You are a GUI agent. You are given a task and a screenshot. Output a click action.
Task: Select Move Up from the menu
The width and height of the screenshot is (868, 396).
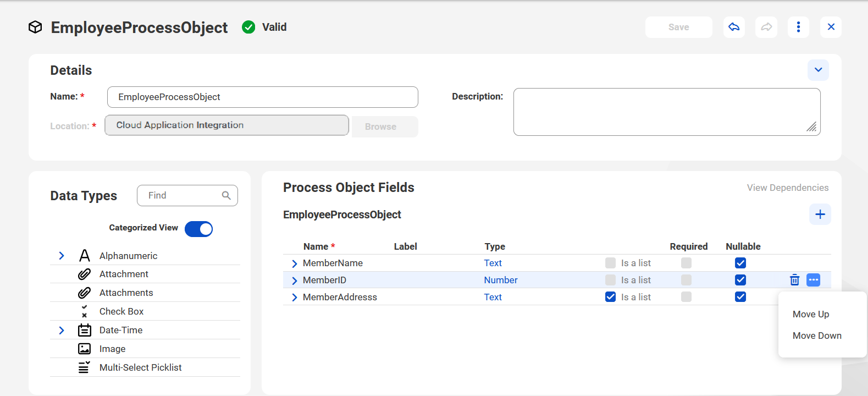[x=811, y=314]
